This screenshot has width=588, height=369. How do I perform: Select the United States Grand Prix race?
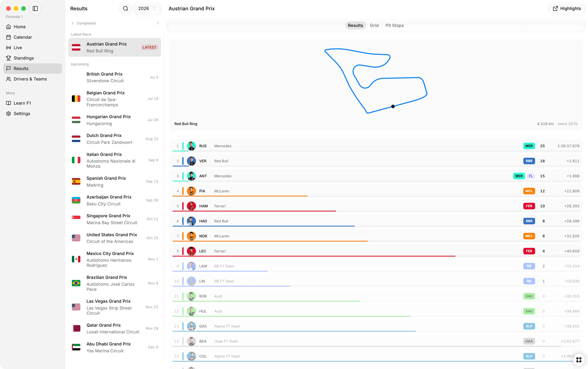[x=114, y=238]
